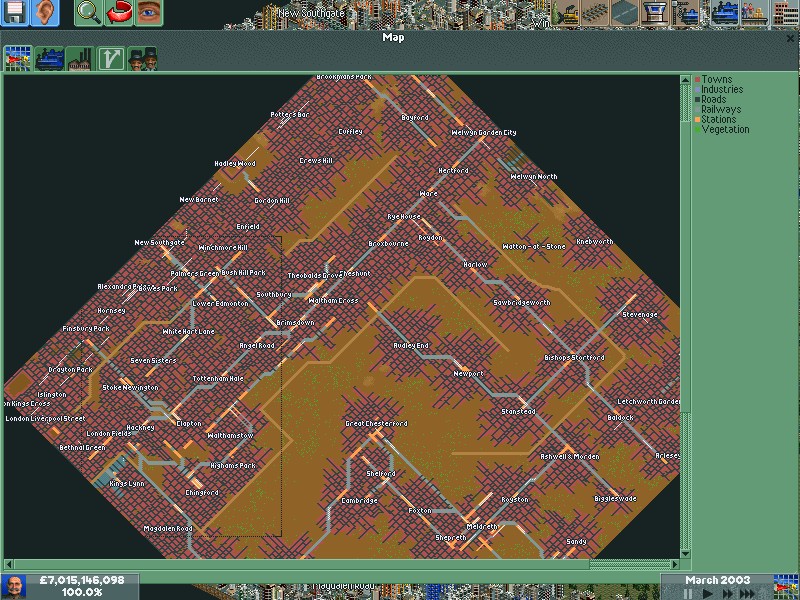Click the map scroll up arrow
Image resolution: width=800 pixels, height=600 pixels.
685,80
